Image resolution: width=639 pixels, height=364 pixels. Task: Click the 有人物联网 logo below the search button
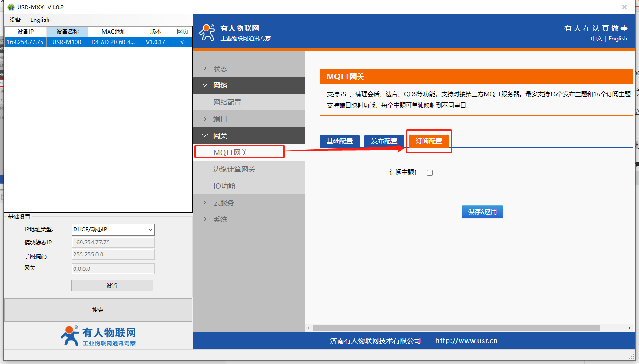[x=98, y=336]
